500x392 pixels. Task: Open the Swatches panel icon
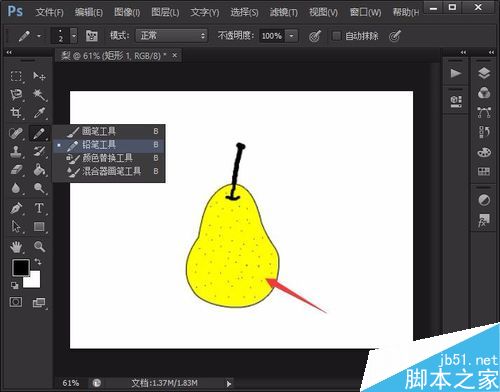point(484,172)
